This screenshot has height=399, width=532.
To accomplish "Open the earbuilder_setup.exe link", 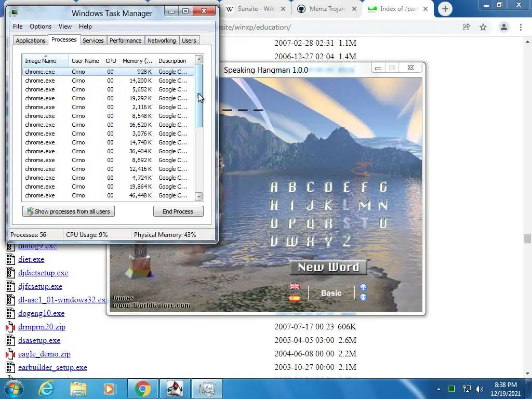I will tap(52, 367).
